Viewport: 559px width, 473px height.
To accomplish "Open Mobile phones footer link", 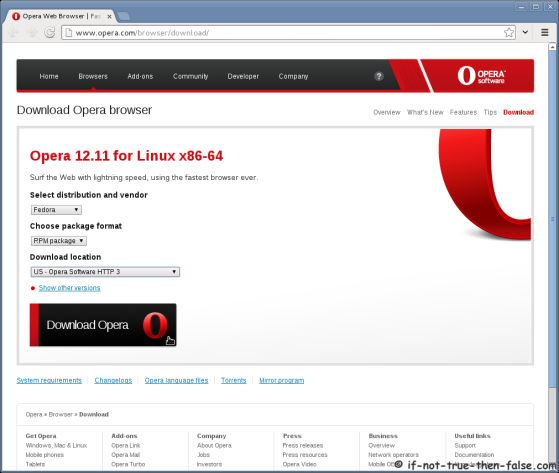I will tap(45, 455).
